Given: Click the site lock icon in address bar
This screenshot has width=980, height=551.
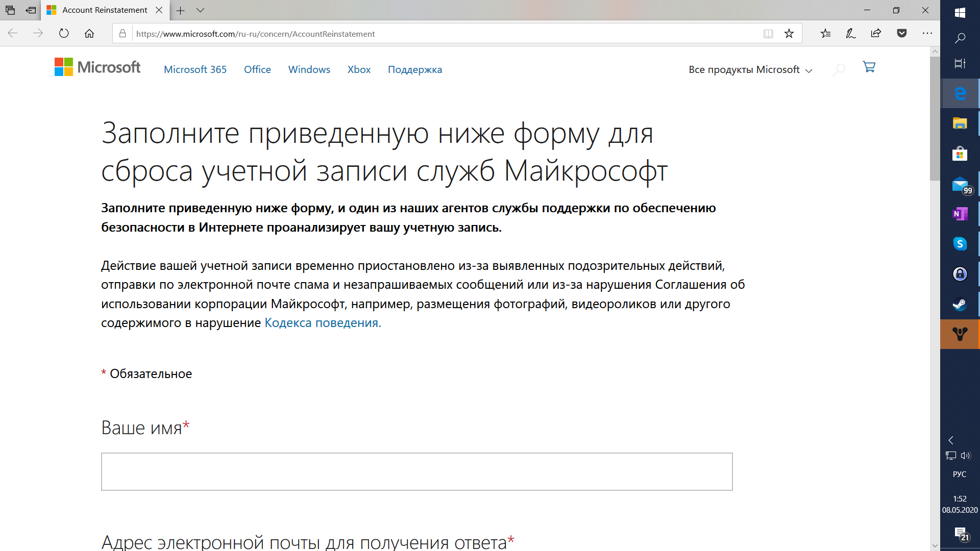Looking at the screenshot, I should pyautogui.click(x=122, y=34).
